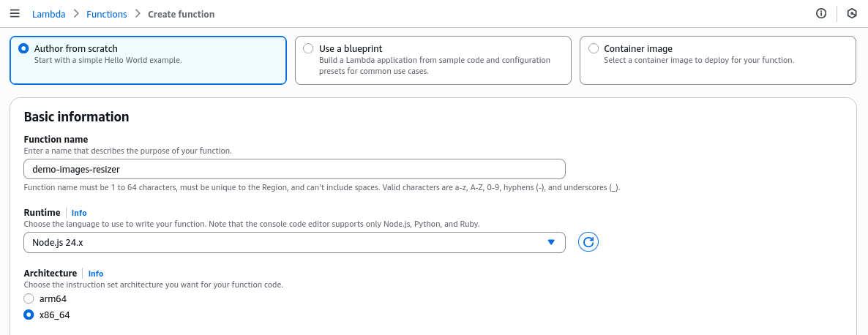Open the Info link next to Runtime
The width and height of the screenshot is (868, 335).
pos(79,213)
